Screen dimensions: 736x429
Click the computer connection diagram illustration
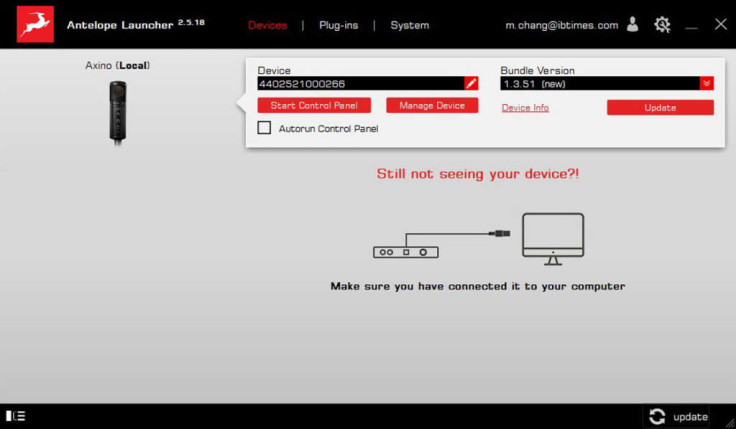point(478,239)
